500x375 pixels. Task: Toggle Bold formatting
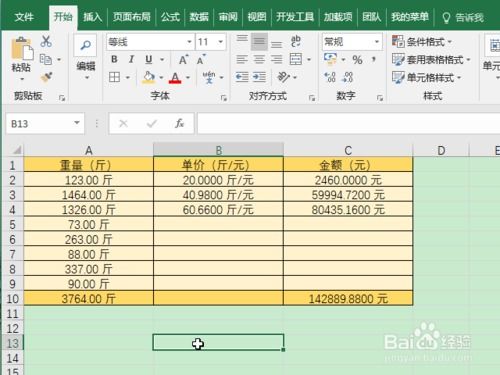[x=114, y=59]
